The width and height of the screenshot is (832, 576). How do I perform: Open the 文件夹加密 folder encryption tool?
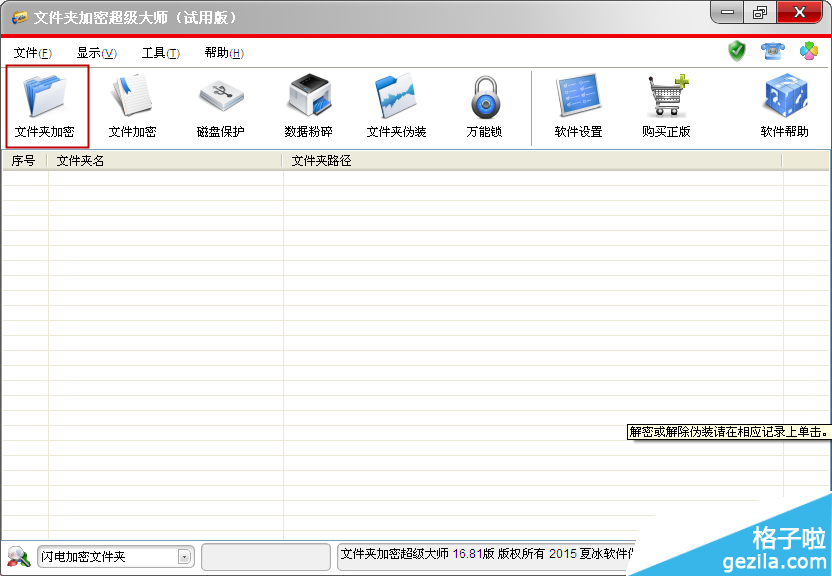click(47, 106)
